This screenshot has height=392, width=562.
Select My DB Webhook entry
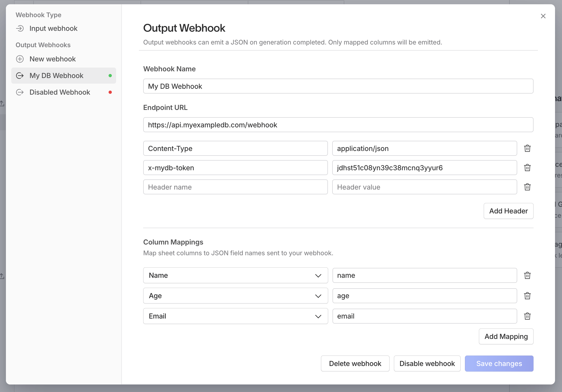[57, 76]
